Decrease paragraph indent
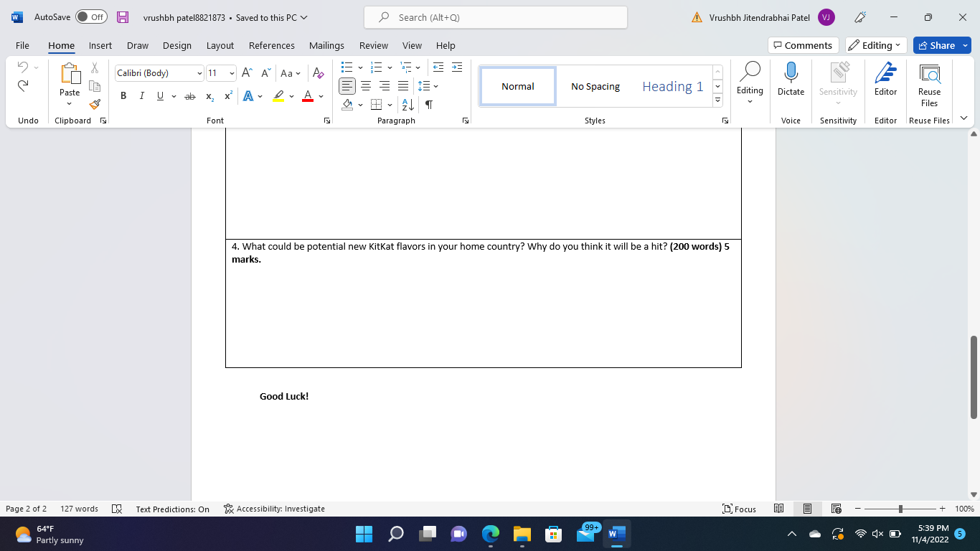Viewport: 980px width, 551px height. click(438, 67)
